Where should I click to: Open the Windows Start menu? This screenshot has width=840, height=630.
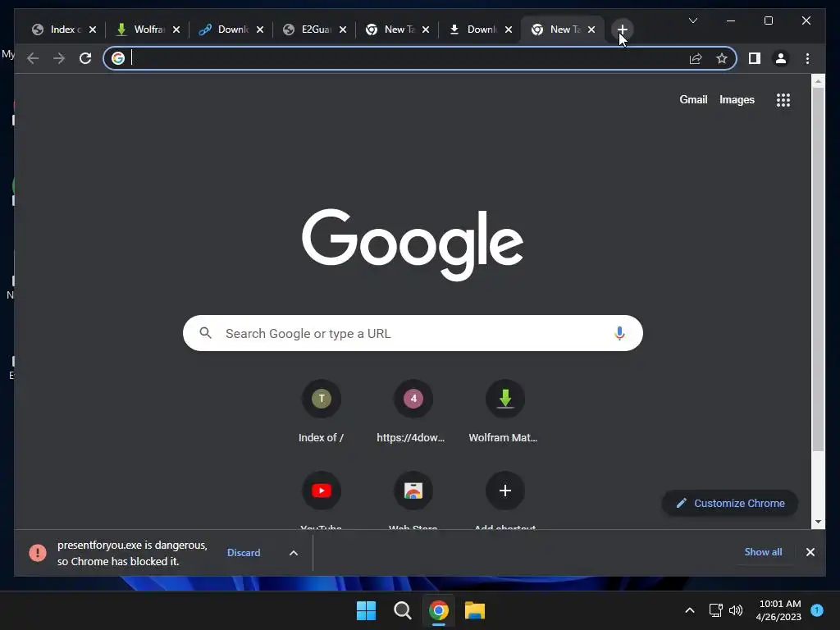367,610
